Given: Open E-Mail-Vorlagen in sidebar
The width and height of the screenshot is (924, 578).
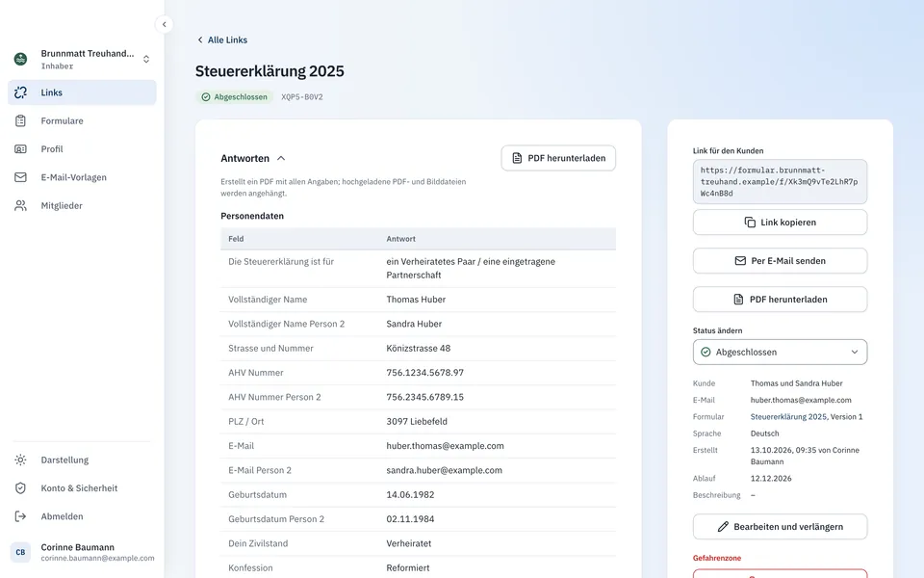Looking at the screenshot, I should [x=82, y=177].
